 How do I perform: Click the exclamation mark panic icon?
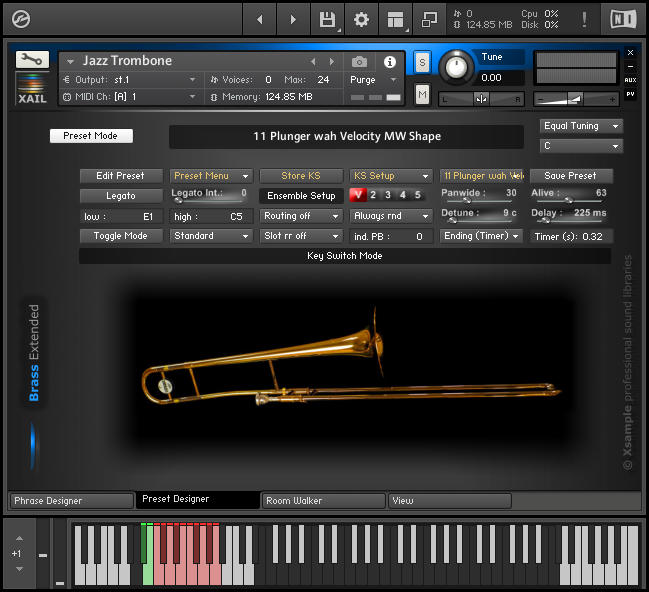pos(584,19)
